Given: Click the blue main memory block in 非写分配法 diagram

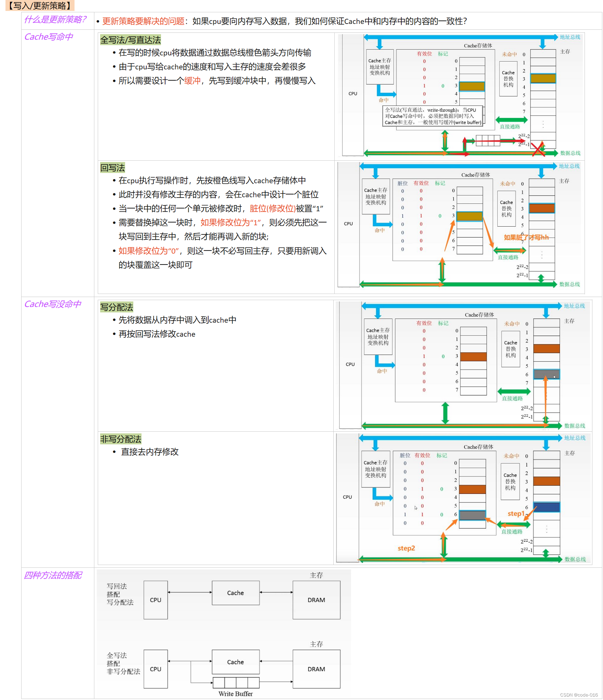Looking at the screenshot, I should [x=547, y=507].
